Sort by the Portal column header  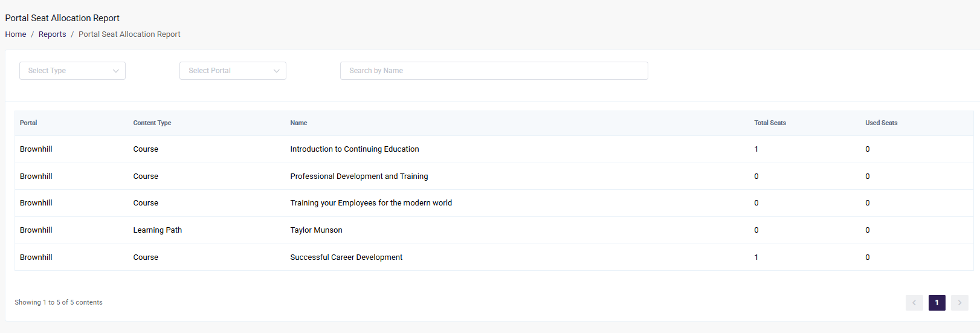click(x=28, y=123)
